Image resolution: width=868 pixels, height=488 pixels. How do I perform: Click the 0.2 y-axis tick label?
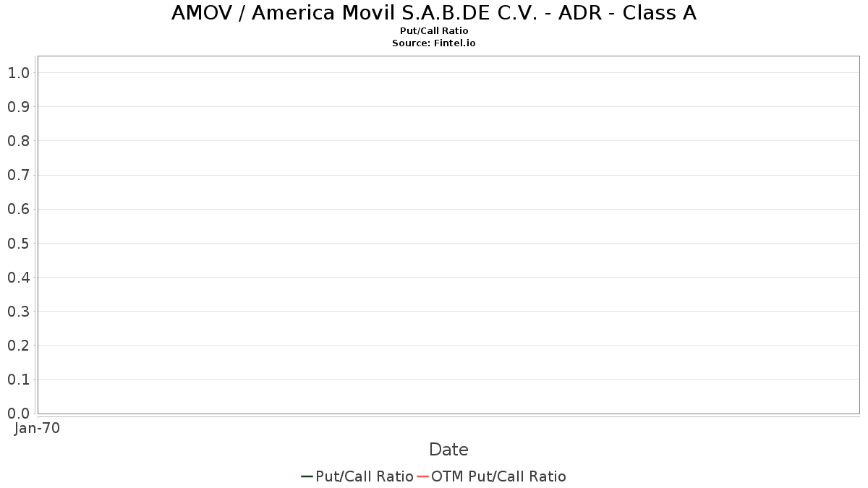[18, 346]
